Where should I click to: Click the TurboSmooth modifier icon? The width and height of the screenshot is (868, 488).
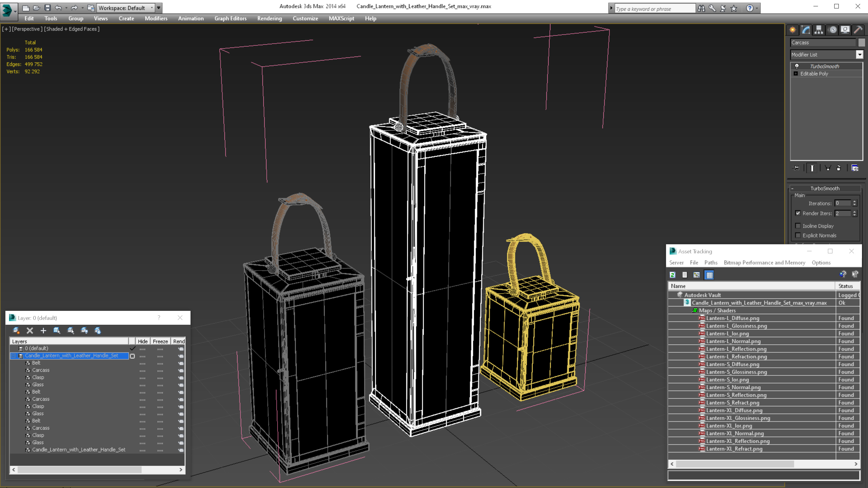point(797,66)
